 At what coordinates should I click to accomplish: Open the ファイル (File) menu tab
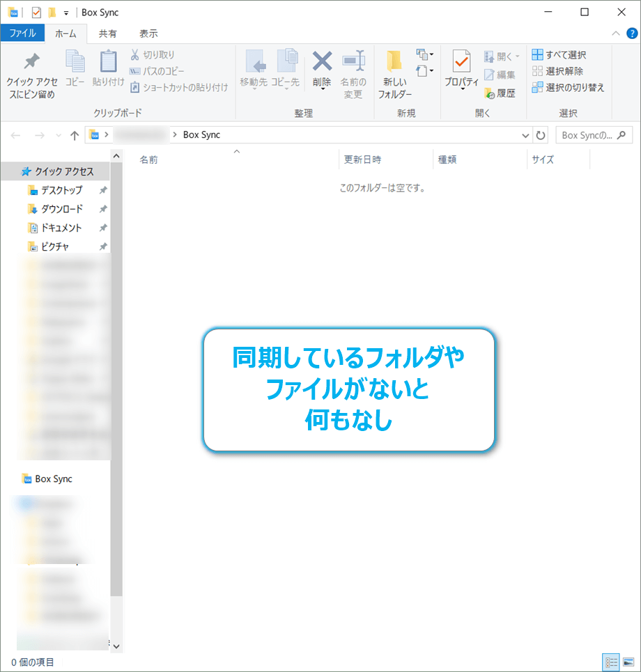(22, 33)
